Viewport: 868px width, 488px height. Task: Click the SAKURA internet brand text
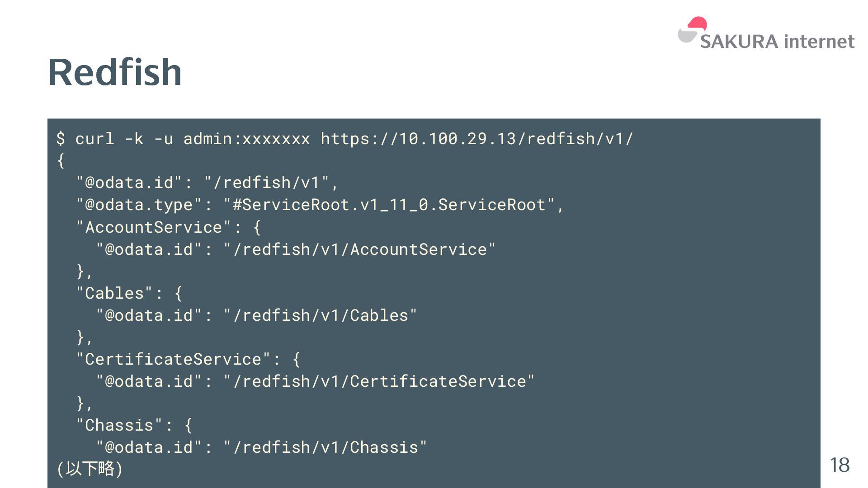point(777,42)
